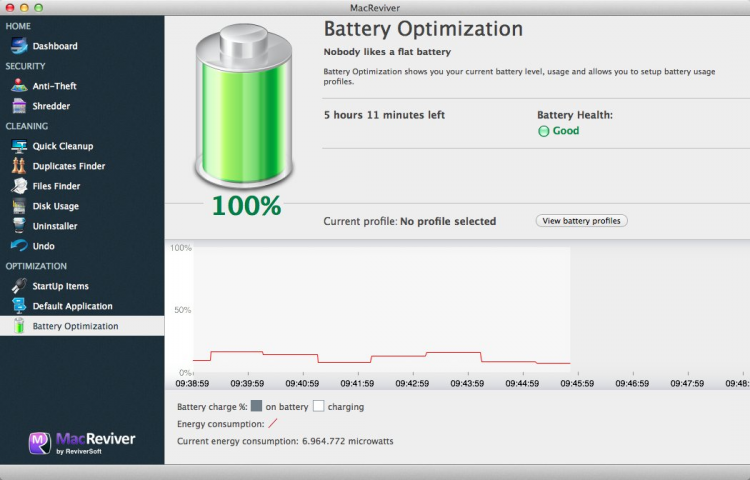Click the StartUp Items key icon

click(x=19, y=286)
